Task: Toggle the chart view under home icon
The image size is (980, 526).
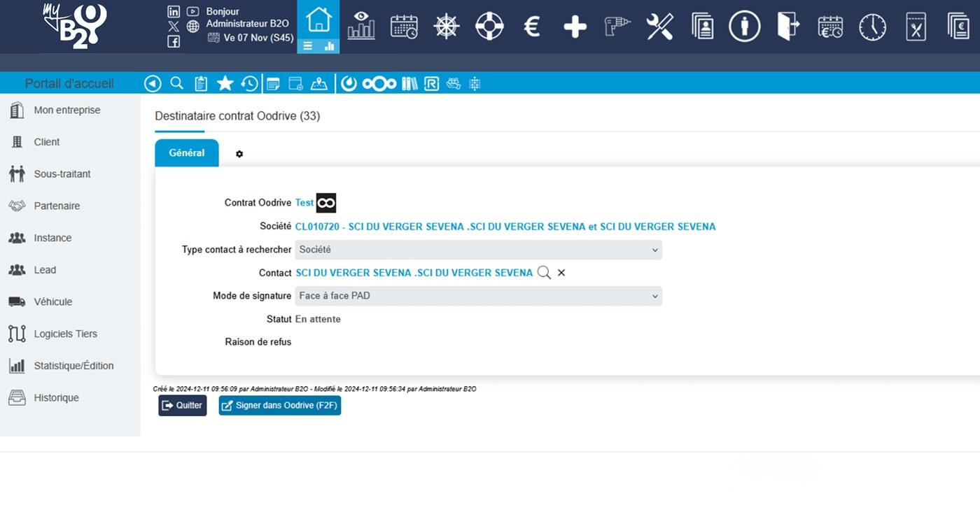Action: pyautogui.click(x=329, y=46)
